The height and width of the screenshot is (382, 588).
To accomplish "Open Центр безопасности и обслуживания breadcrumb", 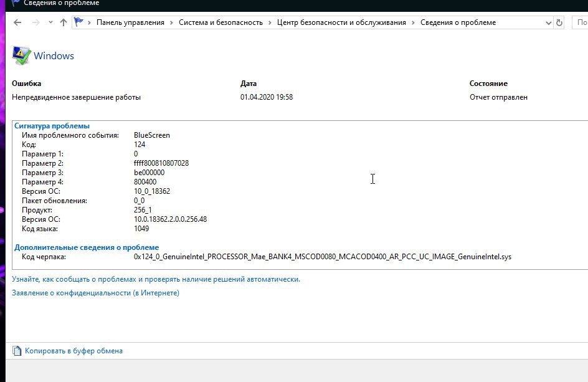I will [x=341, y=22].
